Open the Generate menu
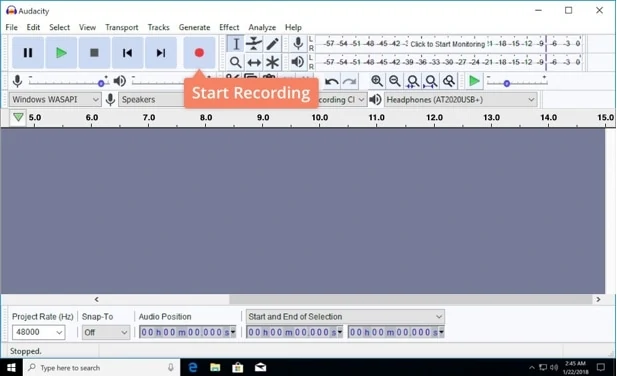This screenshot has width=617, height=376. 194,27
